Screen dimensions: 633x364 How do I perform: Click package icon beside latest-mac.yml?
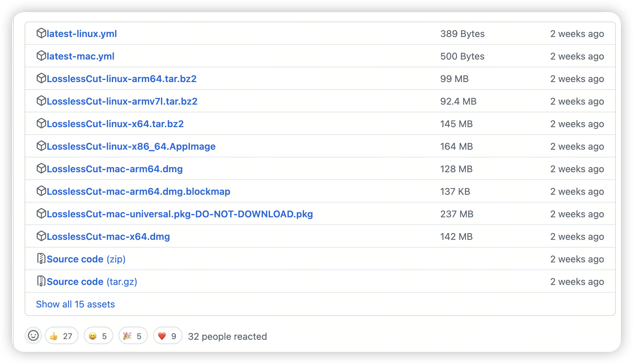tap(41, 56)
